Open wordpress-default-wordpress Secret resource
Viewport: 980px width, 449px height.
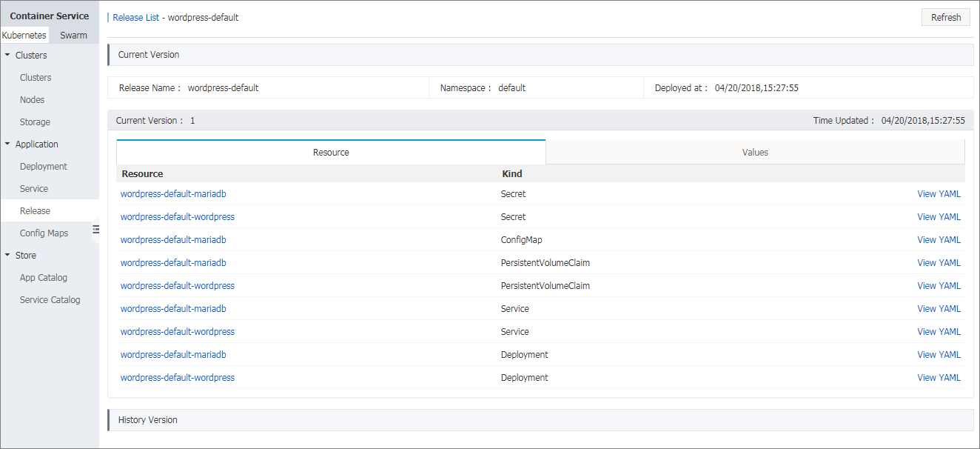178,216
